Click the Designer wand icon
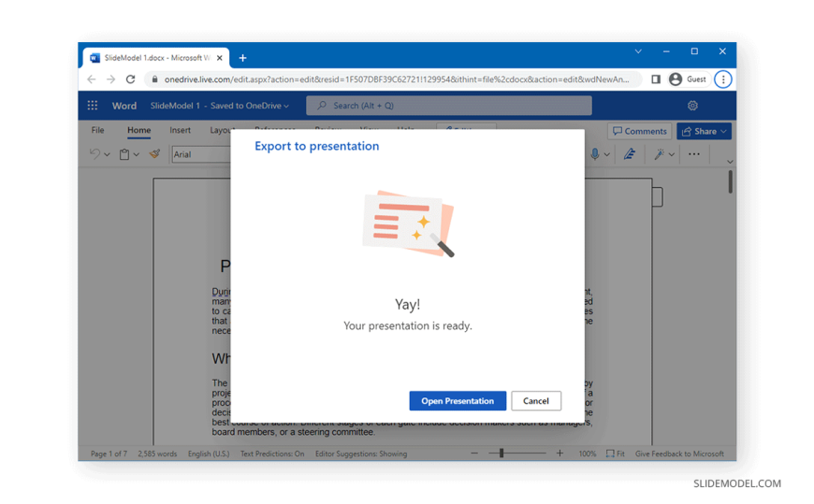 click(x=660, y=154)
